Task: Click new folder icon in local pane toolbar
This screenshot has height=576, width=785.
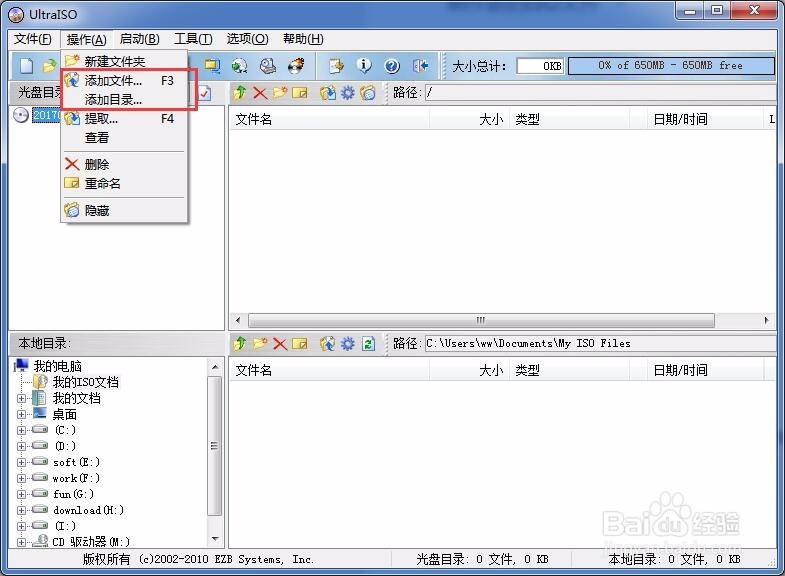Action: pyautogui.click(x=260, y=344)
